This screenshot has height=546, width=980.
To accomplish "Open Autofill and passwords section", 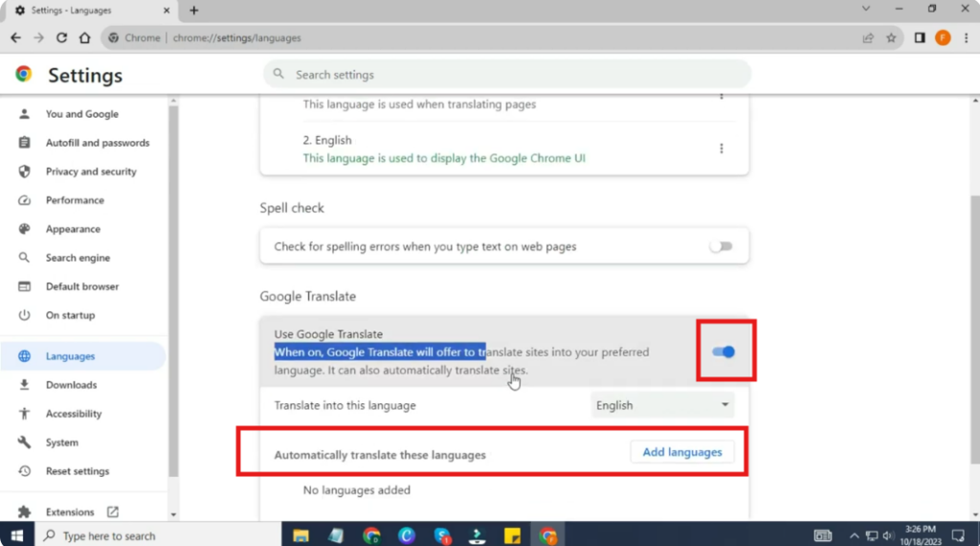I will (x=98, y=143).
